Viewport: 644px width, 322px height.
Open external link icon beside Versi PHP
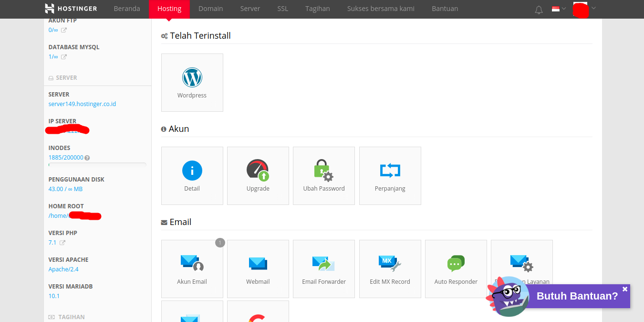coord(62,243)
